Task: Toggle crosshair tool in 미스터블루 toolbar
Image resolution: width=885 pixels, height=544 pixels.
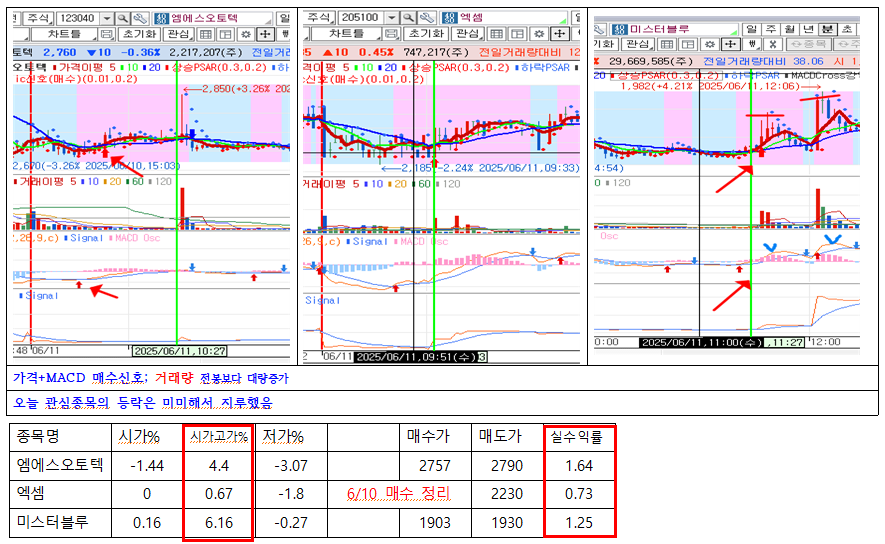Action: tap(731, 44)
